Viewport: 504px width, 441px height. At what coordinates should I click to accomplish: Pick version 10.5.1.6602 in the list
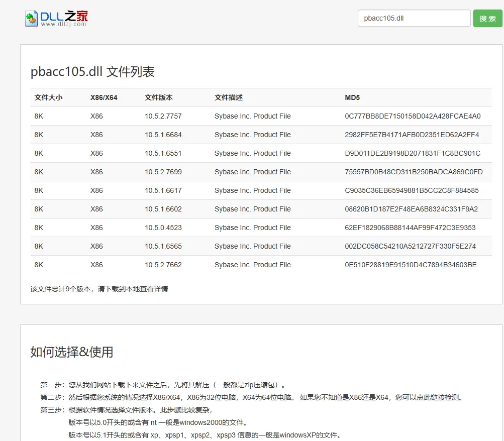click(163, 209)
